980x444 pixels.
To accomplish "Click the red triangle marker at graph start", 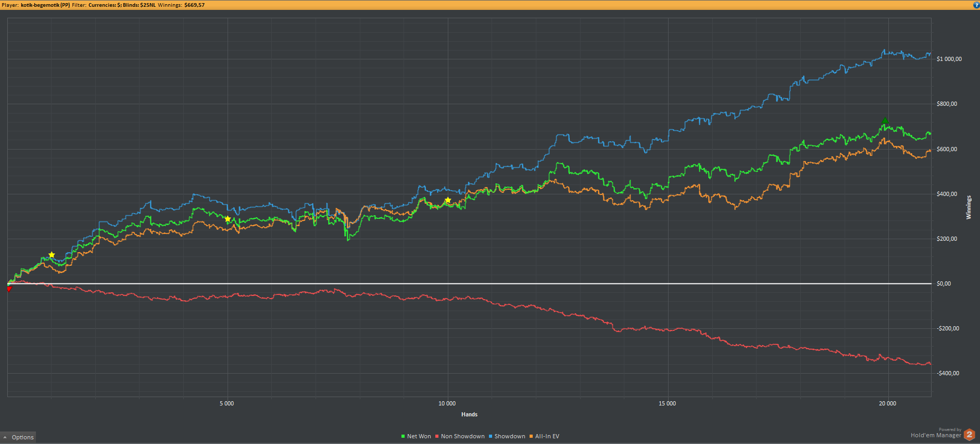I will 9,289.
